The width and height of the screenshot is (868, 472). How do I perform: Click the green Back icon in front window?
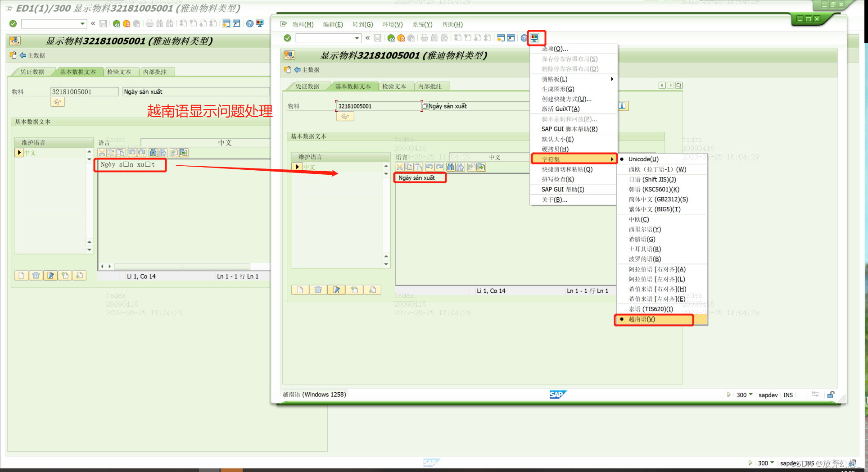click(x=391, y=38)
